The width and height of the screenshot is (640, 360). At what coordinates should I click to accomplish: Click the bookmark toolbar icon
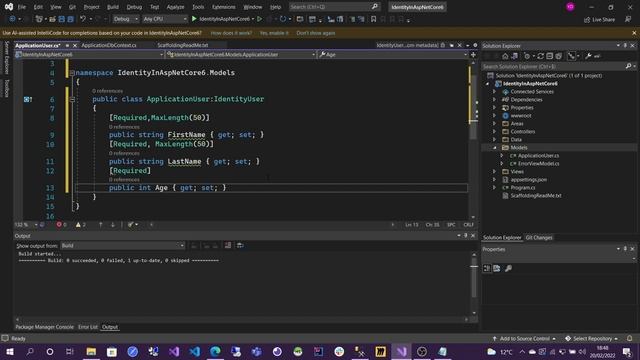(373, 19)
